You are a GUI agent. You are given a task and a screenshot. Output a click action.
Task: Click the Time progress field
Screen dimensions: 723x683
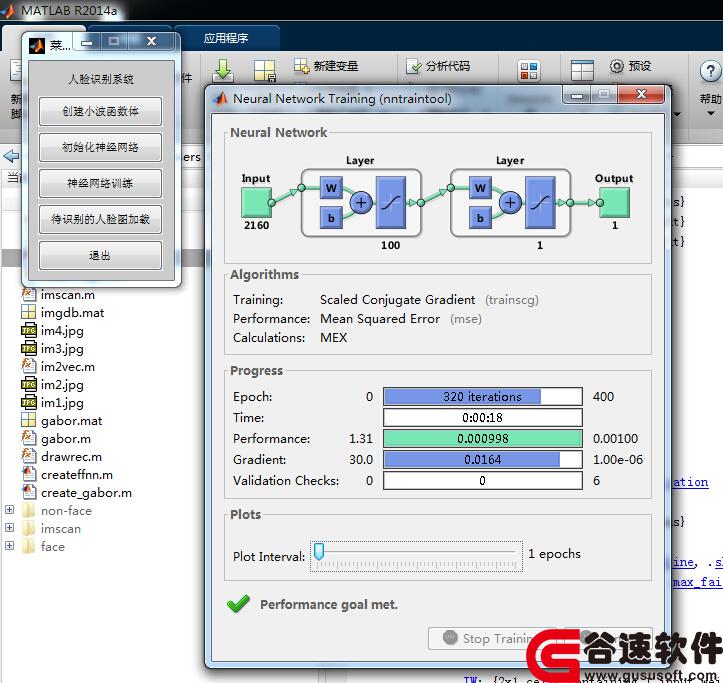(x=483, y=417)
